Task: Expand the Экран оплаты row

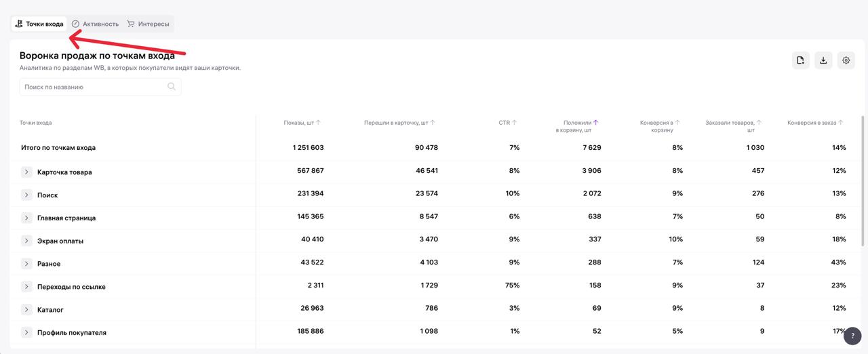Action: point(26,241)
